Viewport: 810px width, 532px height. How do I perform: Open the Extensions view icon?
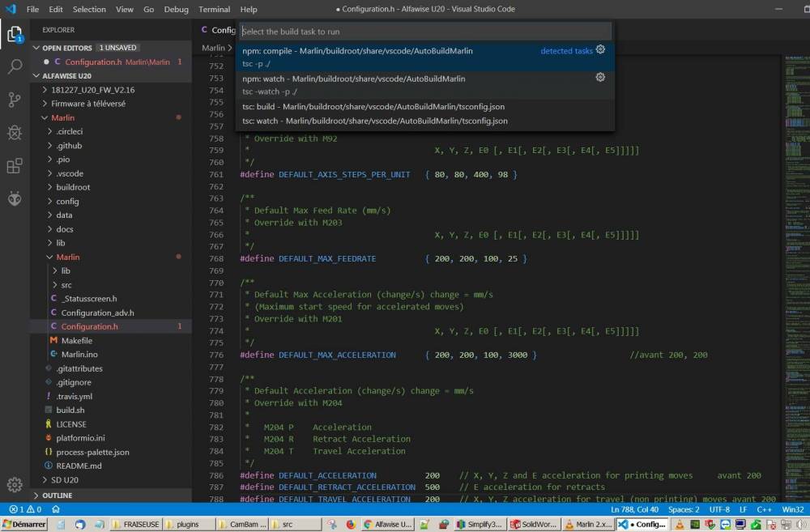point(15,166)
